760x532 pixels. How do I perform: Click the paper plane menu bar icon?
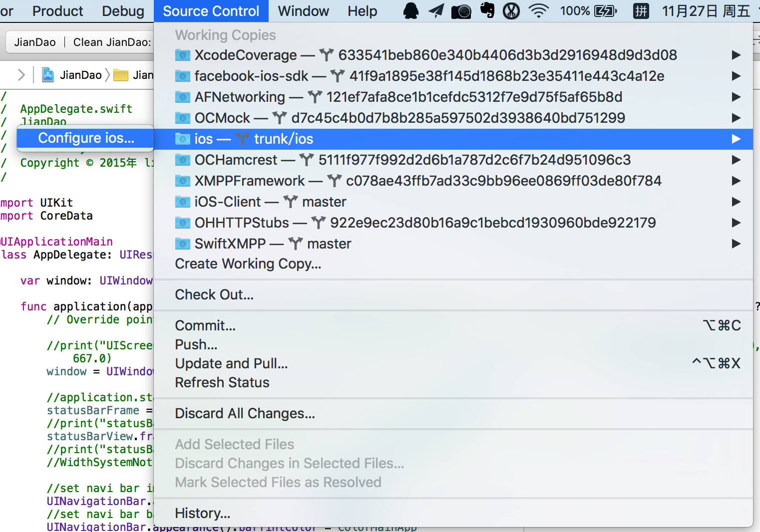[436, 11]
